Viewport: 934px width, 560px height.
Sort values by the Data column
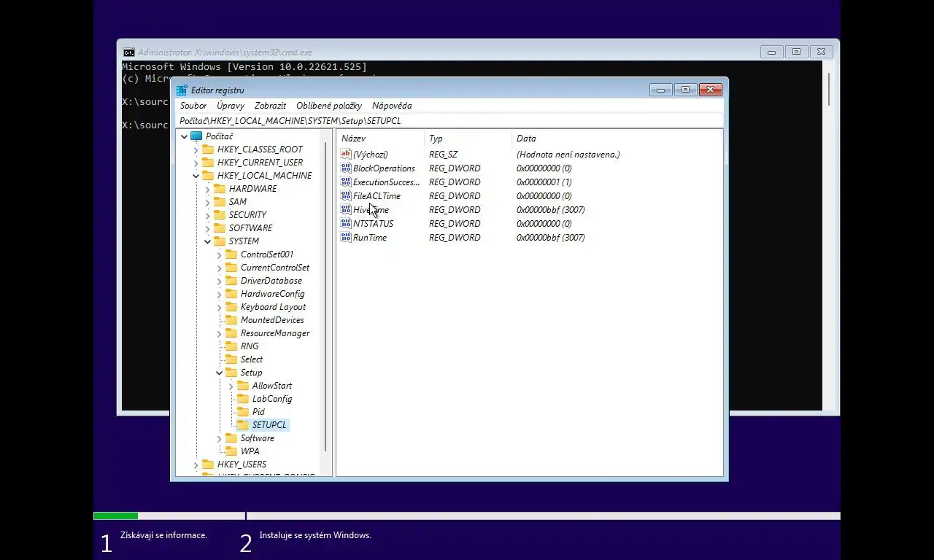(x=617, y=139)
